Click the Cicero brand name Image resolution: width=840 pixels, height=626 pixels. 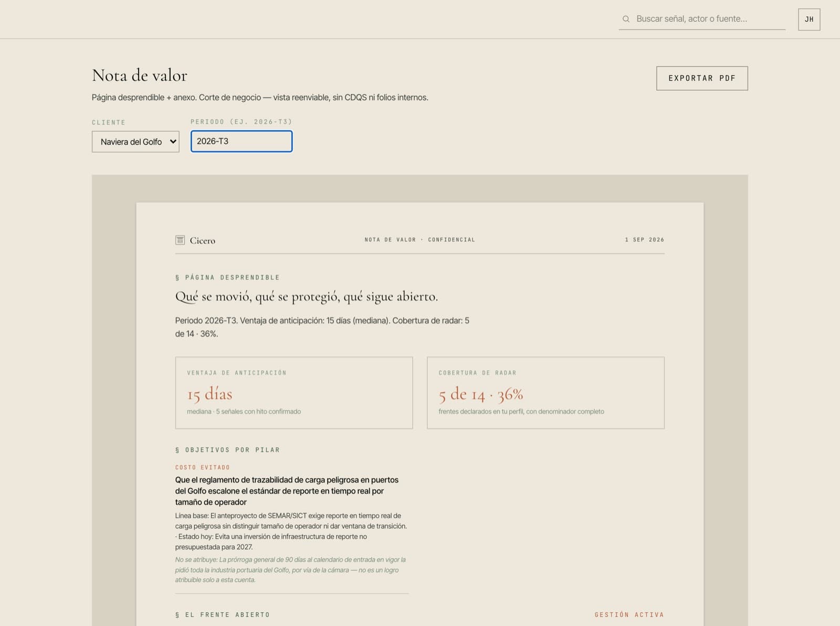pyautogui.click(x=203, y=241)
